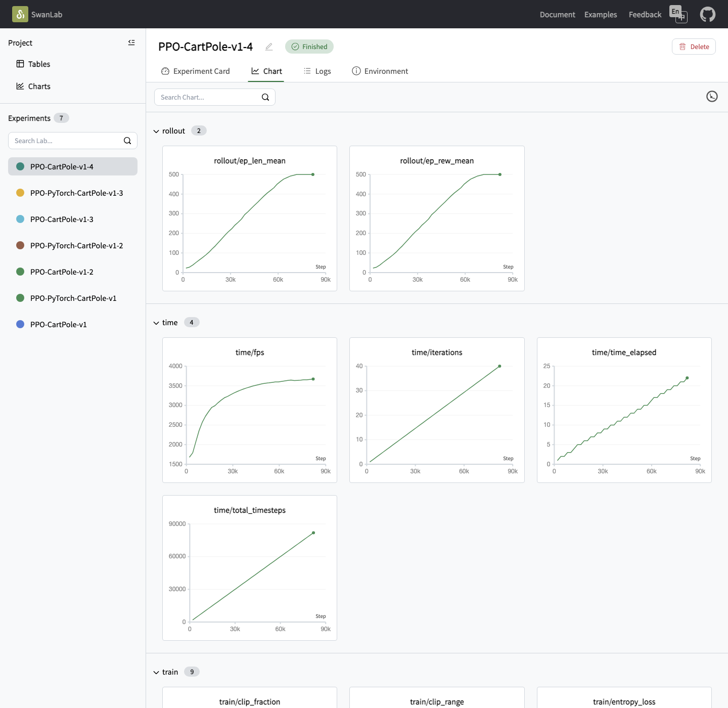
Task: Click the experiment search magnifier icon
Action: pos(127,141)
